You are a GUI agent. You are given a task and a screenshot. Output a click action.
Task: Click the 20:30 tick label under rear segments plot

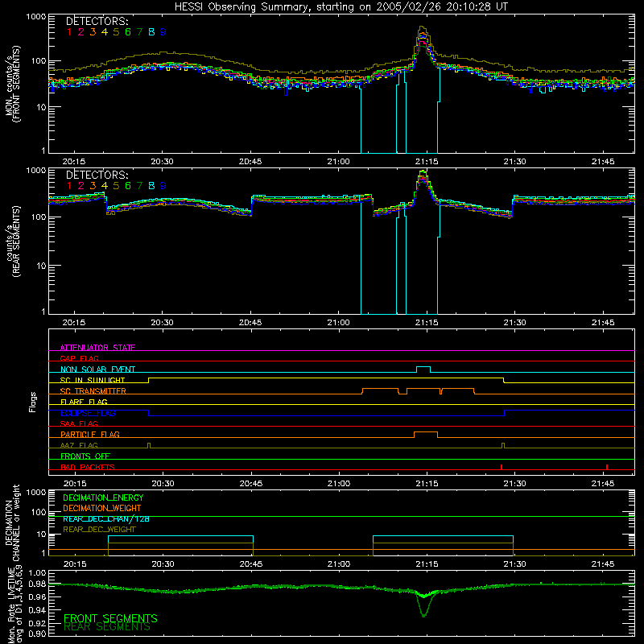pyautogui.click(x=163, y=323)
